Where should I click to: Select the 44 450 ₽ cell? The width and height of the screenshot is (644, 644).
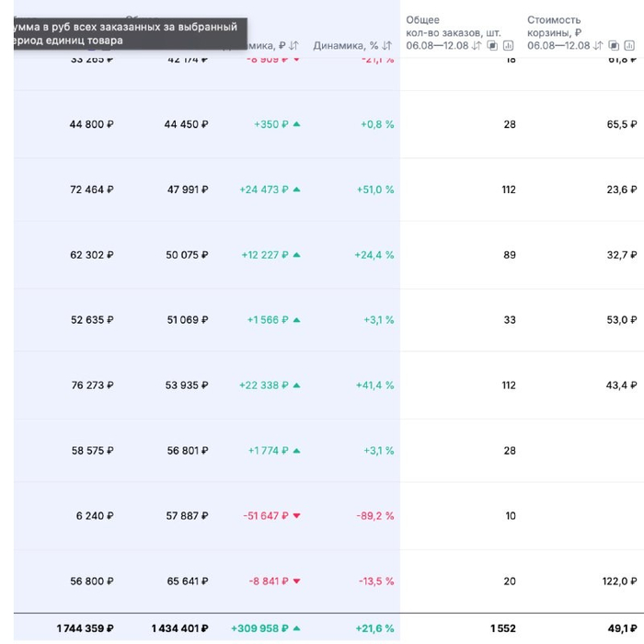pos(186,124)
